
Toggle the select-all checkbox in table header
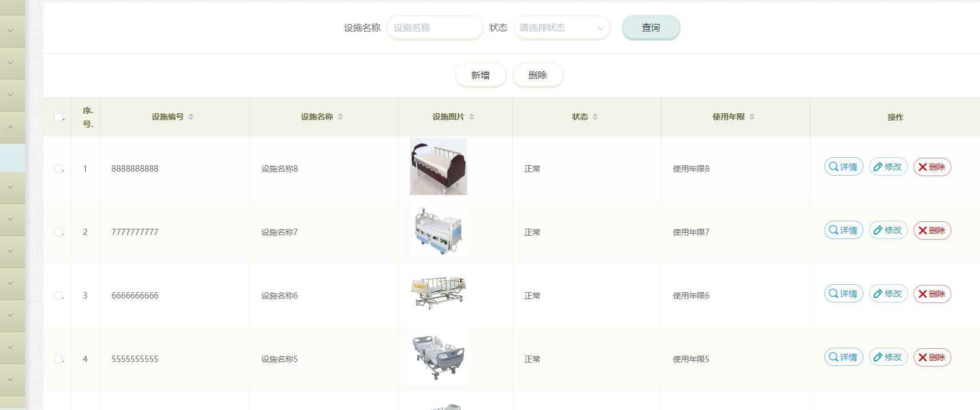click(58, 117)
